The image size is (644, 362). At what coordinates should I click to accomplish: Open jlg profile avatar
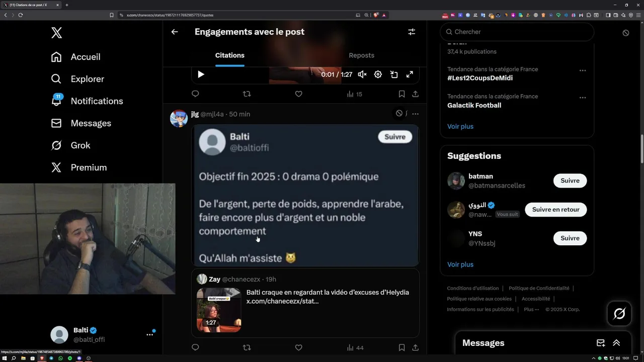[x=179, y=118]
